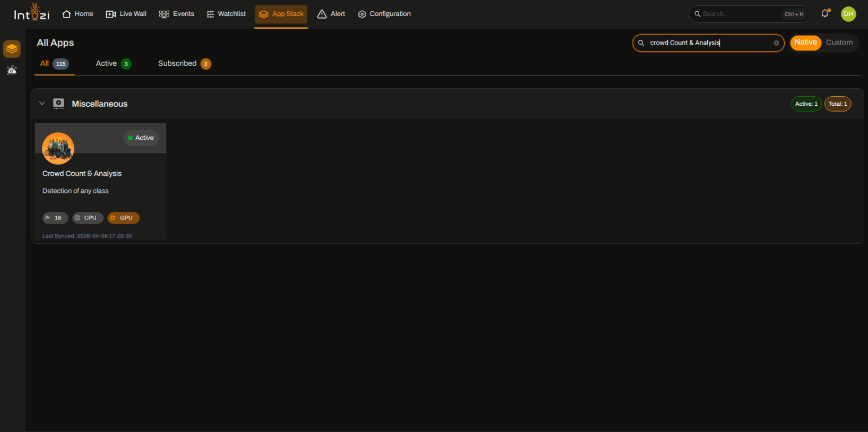This screenshot has width=868, height=432.
Task: Click the GPU chip on the card
Action: 123,218
